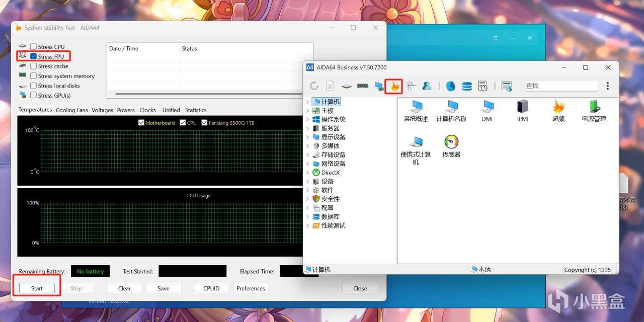Viewport: 644px width, 322px height.
Task: Expand the 存储设备 tree node
Action: coord(307,155)
